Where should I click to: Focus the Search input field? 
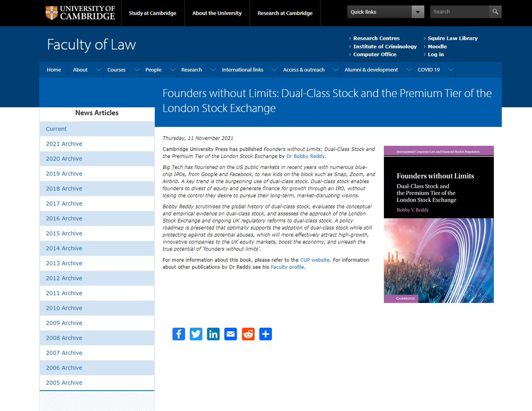point(460,12)
